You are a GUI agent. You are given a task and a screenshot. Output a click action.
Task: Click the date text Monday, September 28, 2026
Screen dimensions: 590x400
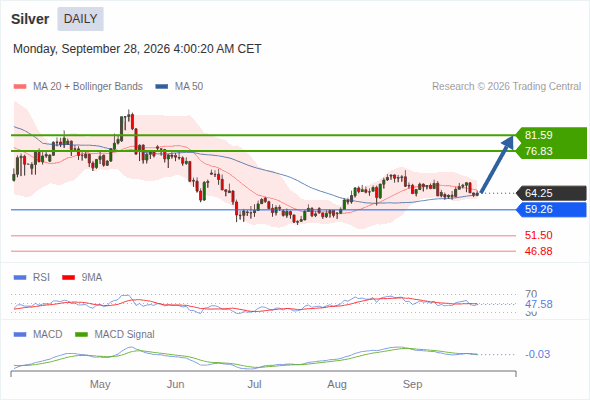coord(91,49)
